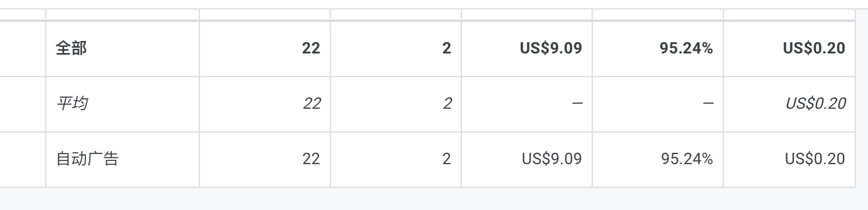Click 95.24% in 自动广告 row

click(x=687, y=159)
